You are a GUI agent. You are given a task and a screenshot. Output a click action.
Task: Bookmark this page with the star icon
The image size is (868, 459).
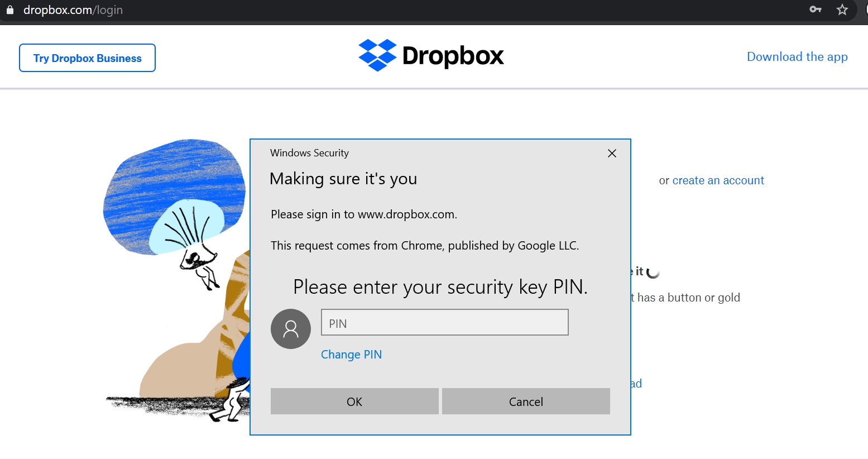842,9
